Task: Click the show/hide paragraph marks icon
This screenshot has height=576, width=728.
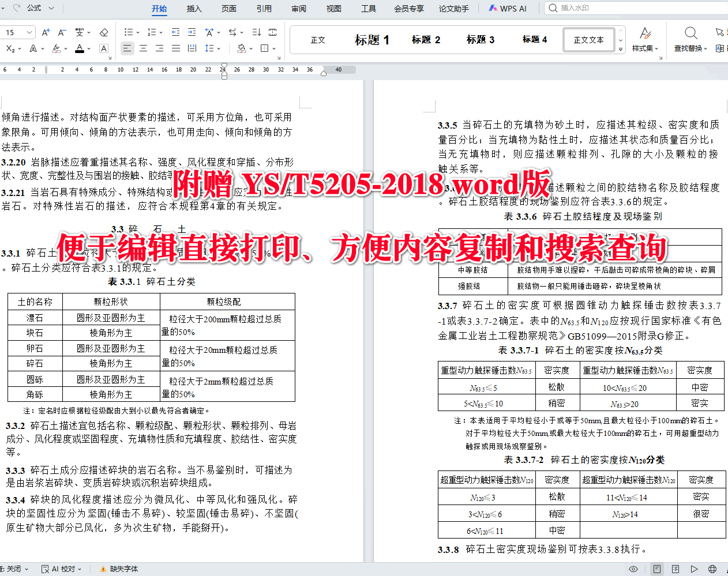Action: click(273, 32)
